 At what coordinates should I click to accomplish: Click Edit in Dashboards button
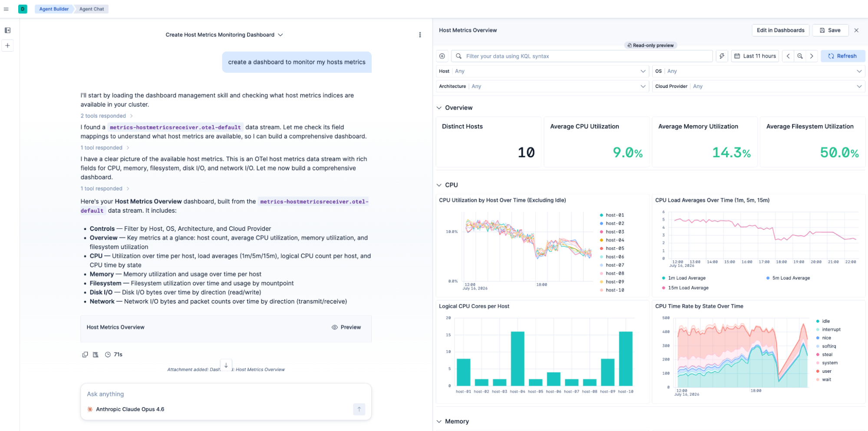(x=780, y=30)
